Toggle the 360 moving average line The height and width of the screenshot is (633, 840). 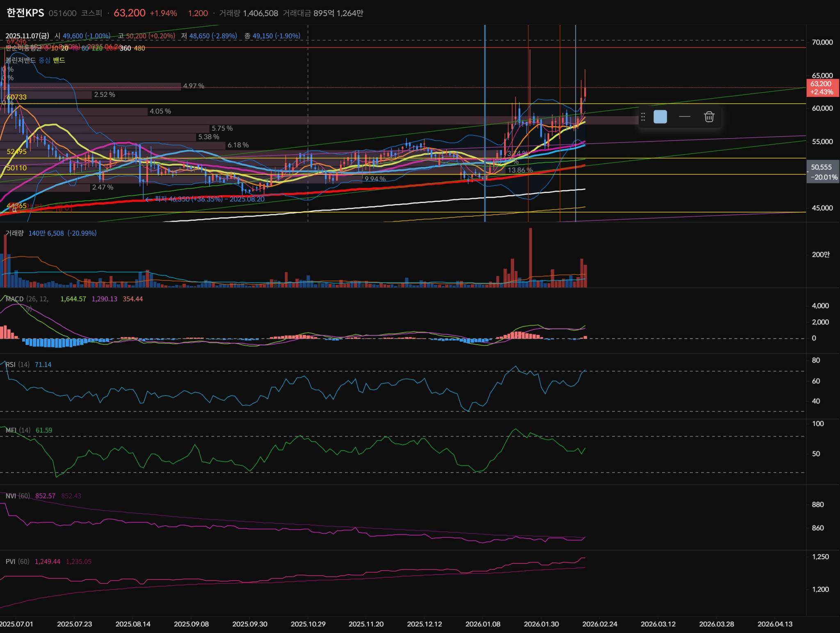[125, 48]
